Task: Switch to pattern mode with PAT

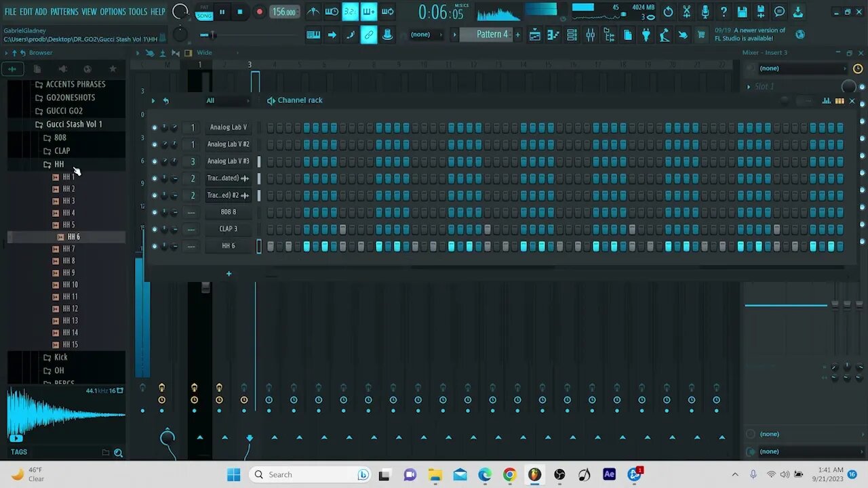Action: [x=204, y=7]
